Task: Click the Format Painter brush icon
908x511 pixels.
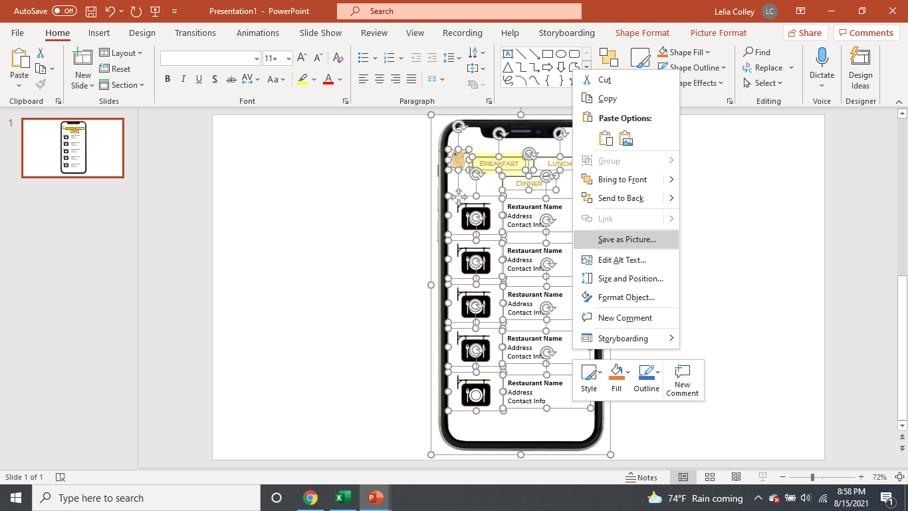Action: 41,84
